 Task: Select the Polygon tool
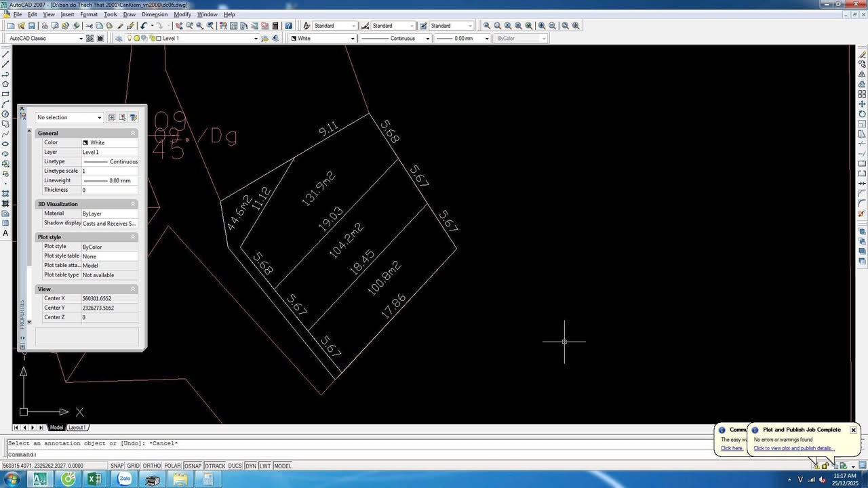coord(5,84)
